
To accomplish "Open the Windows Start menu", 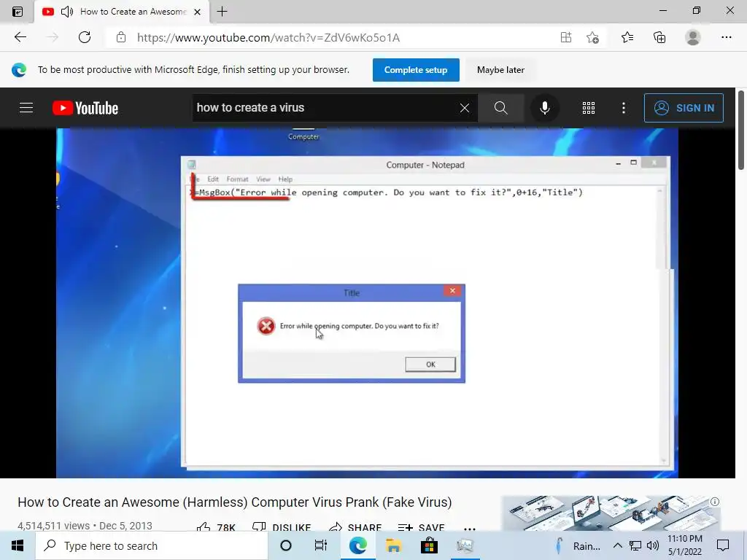I will (x=18, y=545).
